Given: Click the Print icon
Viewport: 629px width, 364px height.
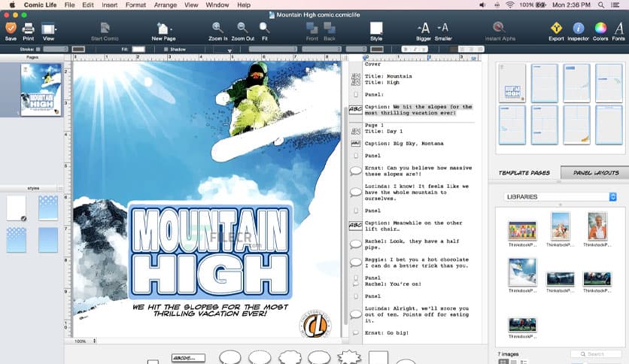Looking at the screenshot, I should pos(29,29).
